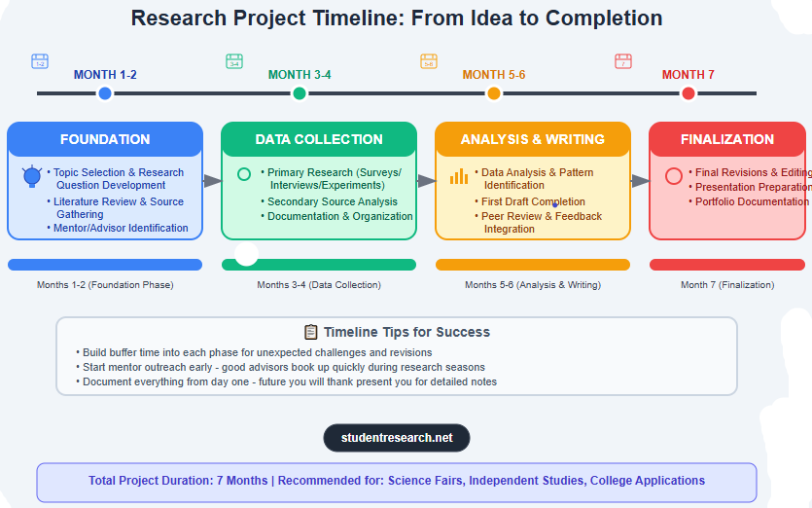
Task: Open the Foundation phase header
Action: 105,139
